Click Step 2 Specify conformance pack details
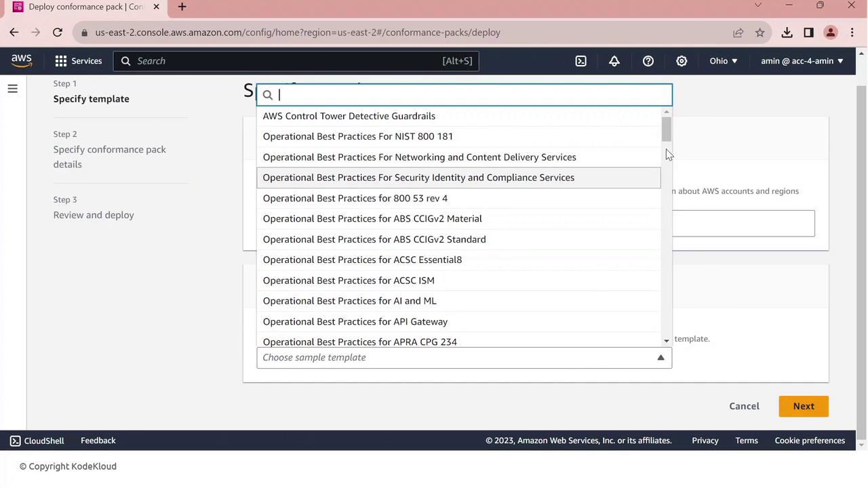 (x=110, y=157)
